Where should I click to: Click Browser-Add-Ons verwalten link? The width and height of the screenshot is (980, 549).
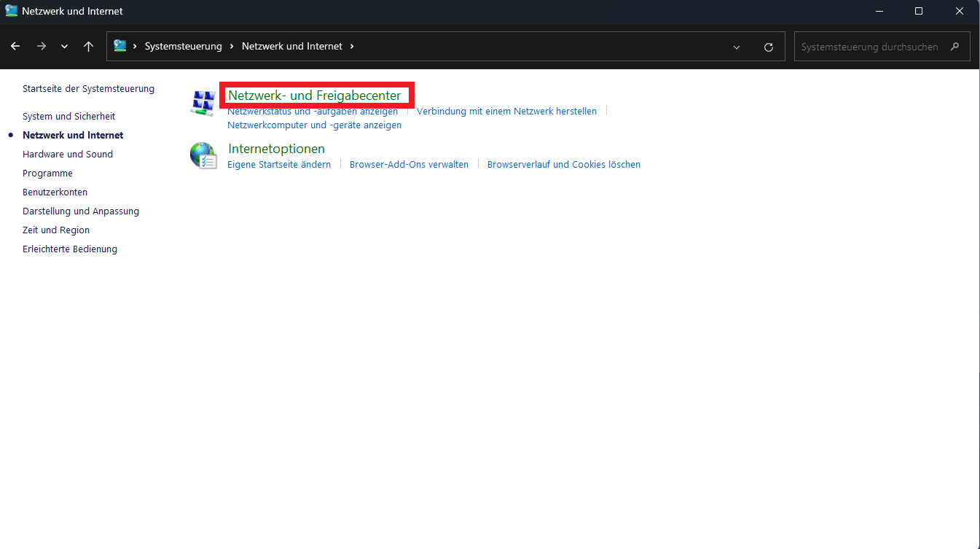(x=409, y=164)
